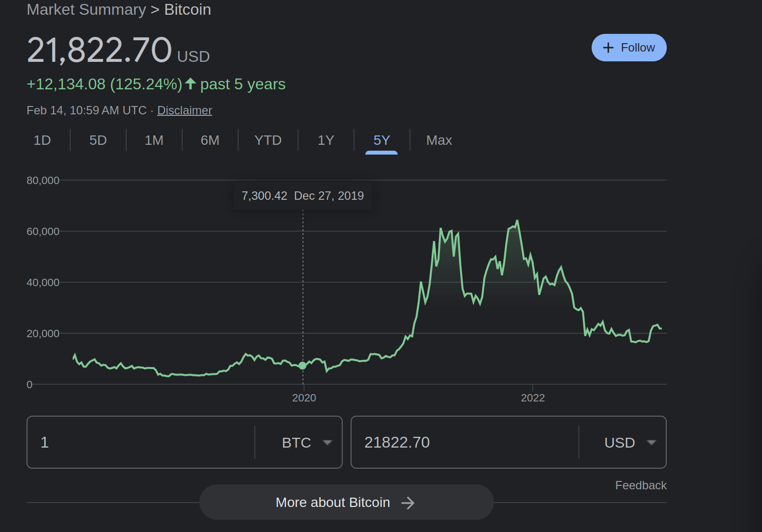Click the Follow button

click(x=628, y=48)
